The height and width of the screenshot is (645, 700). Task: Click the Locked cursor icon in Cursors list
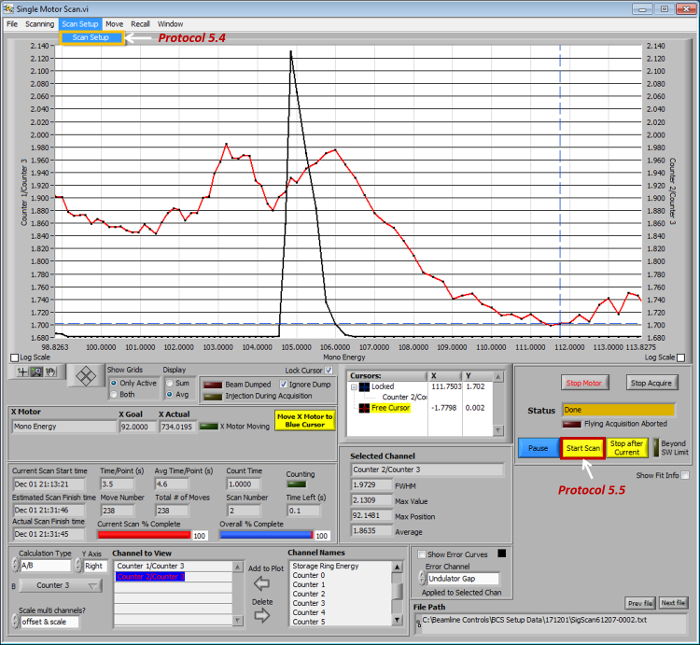coord(365,385)
